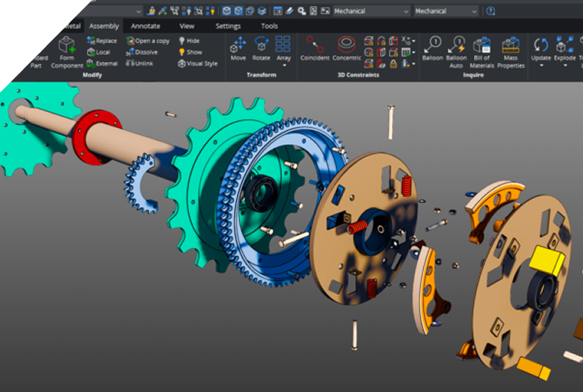Click the 3D Constraints panel label
Screen dimensions: 583x392
(x=358, y=75)
